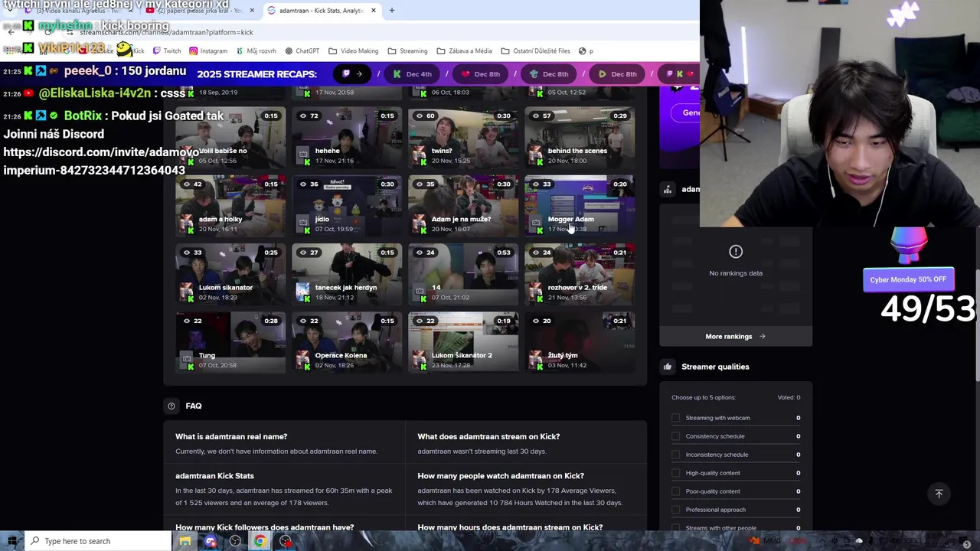Open the ChatGPT bookmark
This screenshot has width=980, height=551.
click(x=302, y=51)
